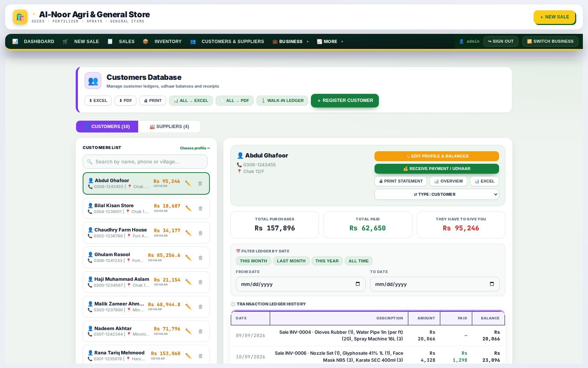The image size is (588, 368).
Task: Click Print Statement button
Action: (401, 181)
